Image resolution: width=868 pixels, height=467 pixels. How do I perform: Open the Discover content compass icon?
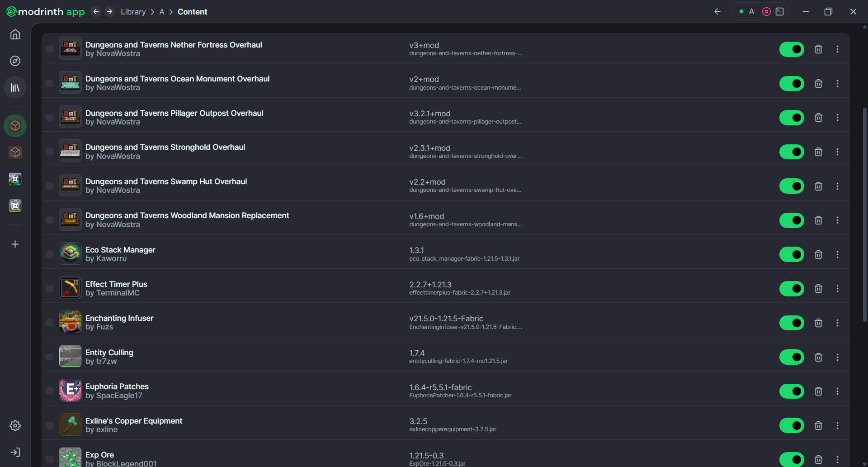[x=15, y=61]
